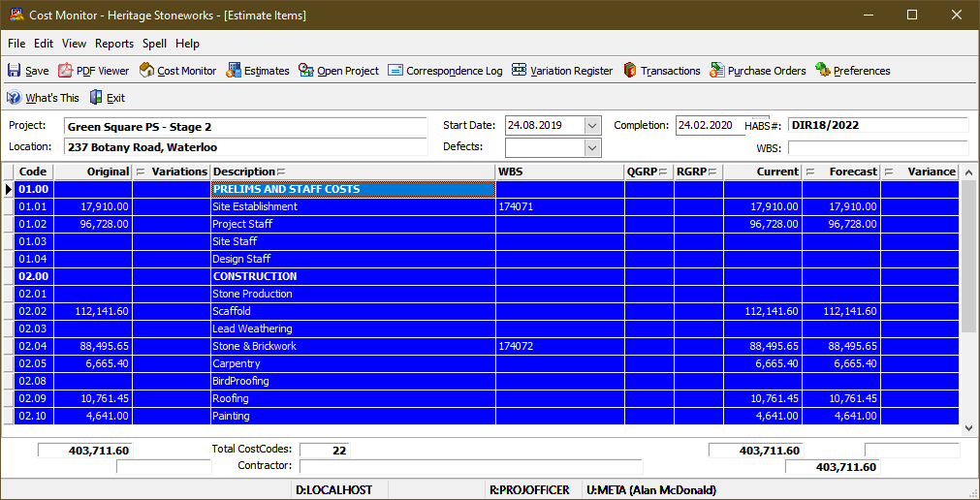Click the Total CostCodes field showing 22
Viewport: 980px width, 500px height.
point(325,450)
